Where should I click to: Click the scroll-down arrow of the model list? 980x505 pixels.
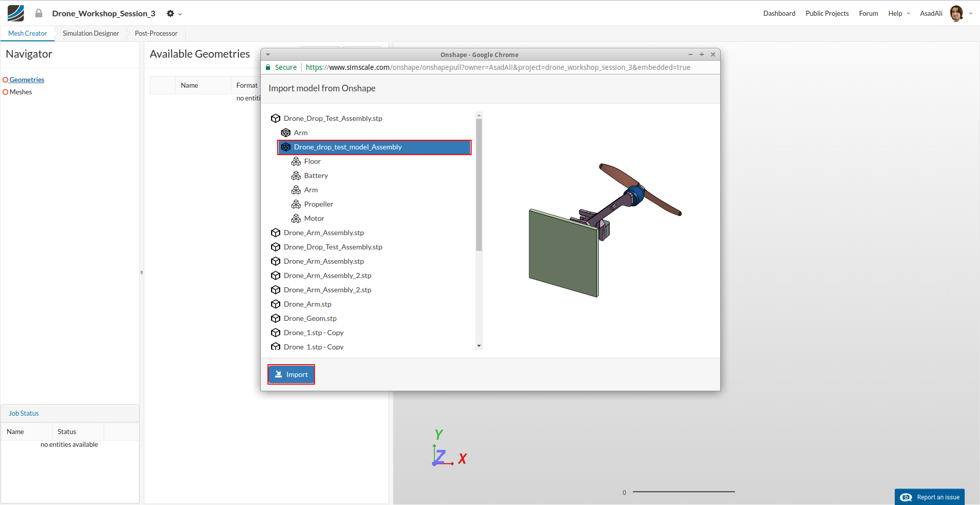[479, 346]
